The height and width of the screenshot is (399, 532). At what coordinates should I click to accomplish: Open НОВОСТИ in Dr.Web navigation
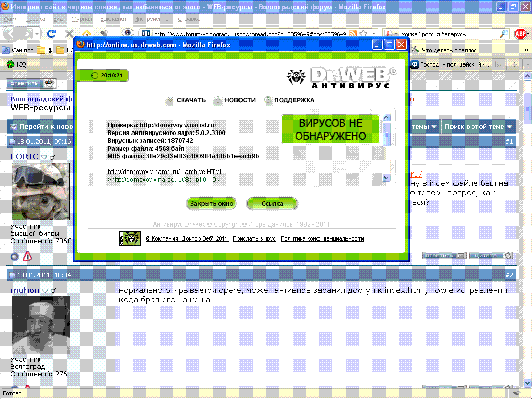click(x=235, y=100)
